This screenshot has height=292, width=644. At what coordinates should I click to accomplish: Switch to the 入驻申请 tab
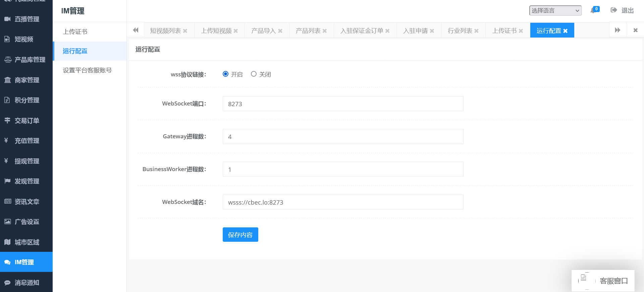415,31
